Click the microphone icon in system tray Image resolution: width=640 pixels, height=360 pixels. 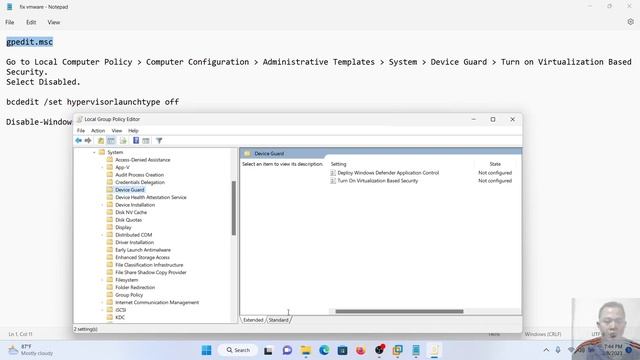(558, 350)
